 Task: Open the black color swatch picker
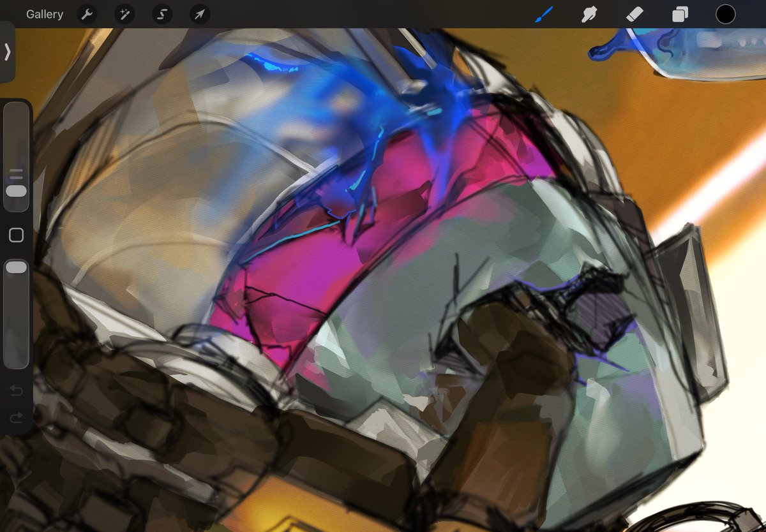click(726, 14)
